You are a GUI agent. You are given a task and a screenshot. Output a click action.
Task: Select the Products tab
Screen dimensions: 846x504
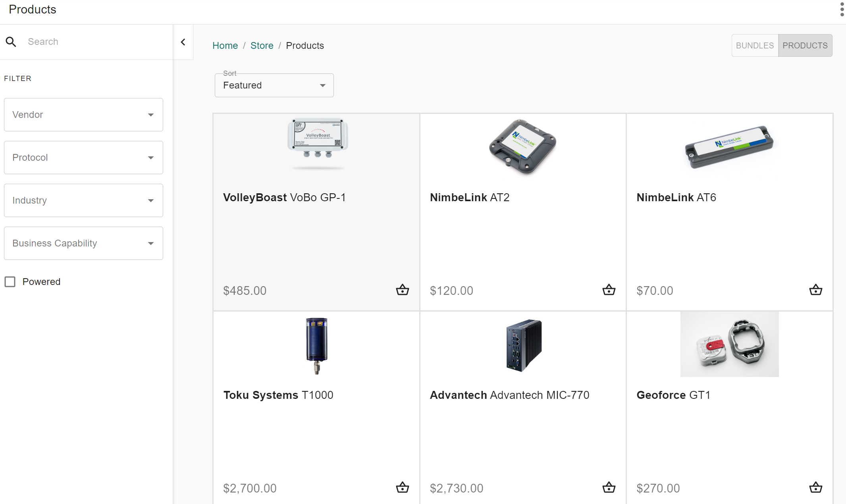click(805, 46)
